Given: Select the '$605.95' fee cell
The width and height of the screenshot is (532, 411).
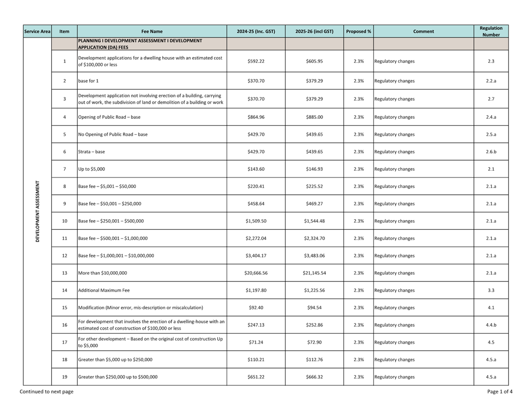Looking at the screenshot, I should click(314, 61).
